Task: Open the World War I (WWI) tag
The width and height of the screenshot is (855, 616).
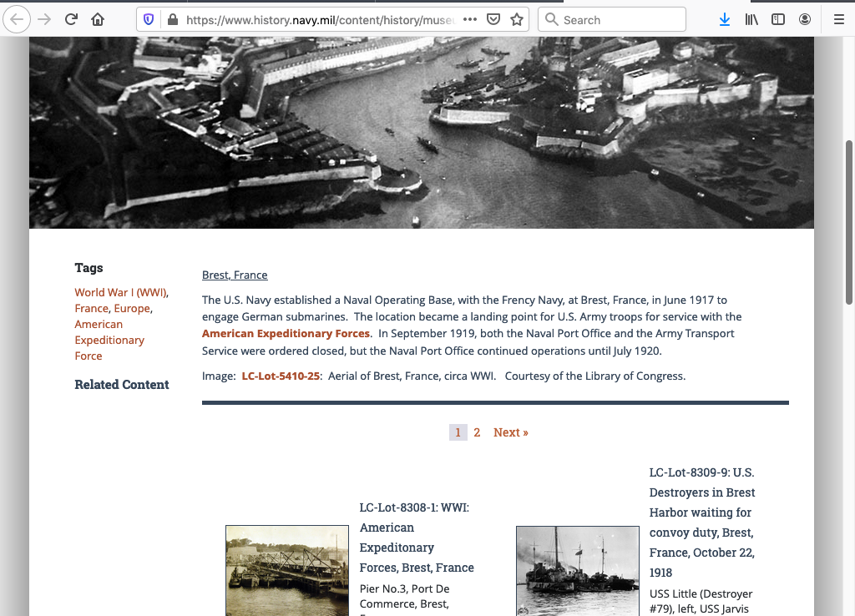Action: point(120,292)
